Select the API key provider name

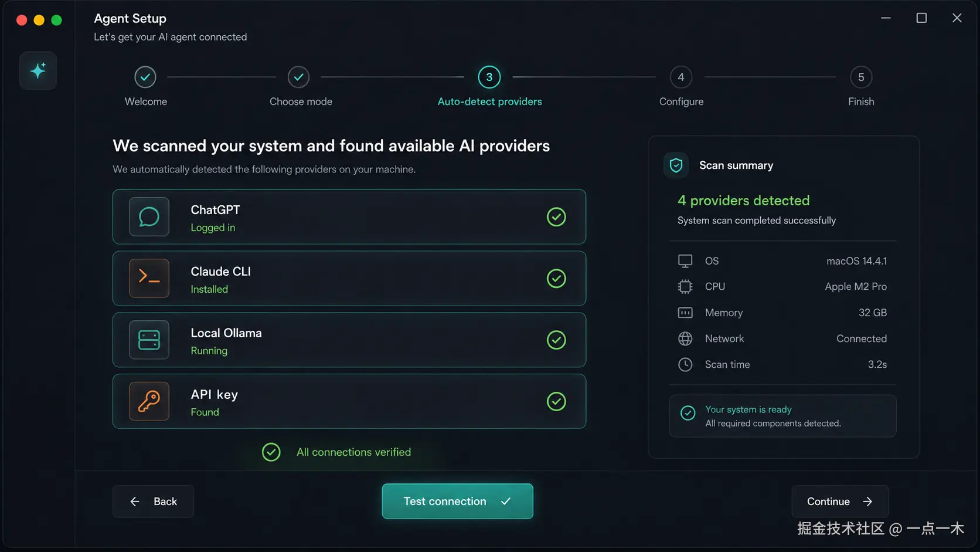(214, 395)
